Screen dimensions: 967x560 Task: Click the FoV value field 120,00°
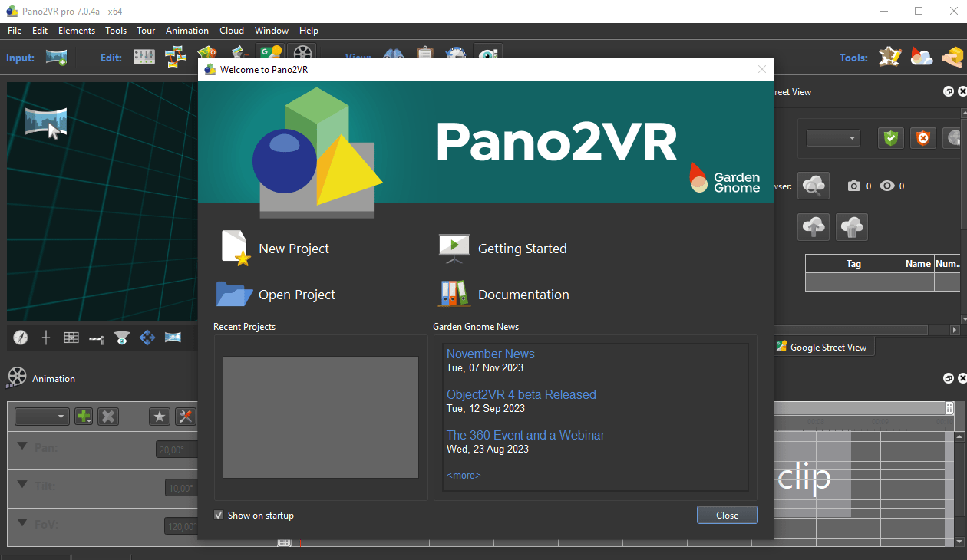pyautogui.click(x=181, y=526)
